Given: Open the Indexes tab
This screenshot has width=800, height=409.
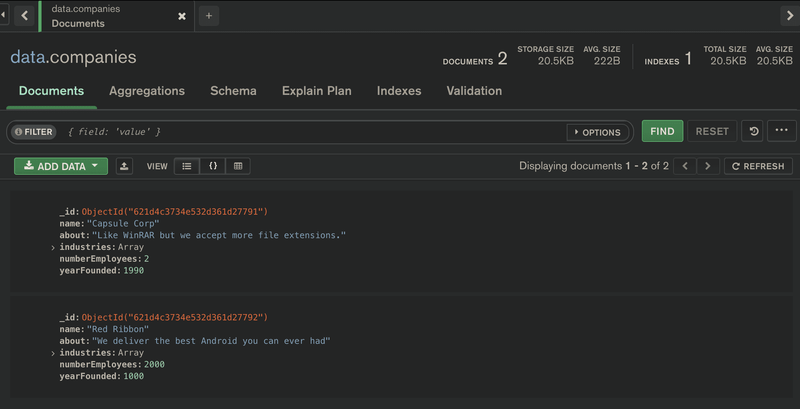Looking at the screenshot, I should click(399, 91).
